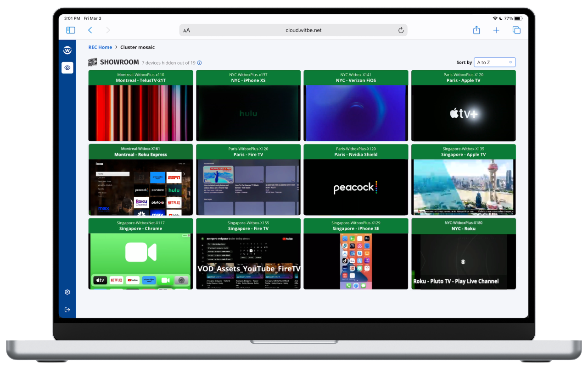The height and width of the screenshot is (367, 588).
Task: Open the Sort by A to Z dropdown
Action: (x=494, y=62)
